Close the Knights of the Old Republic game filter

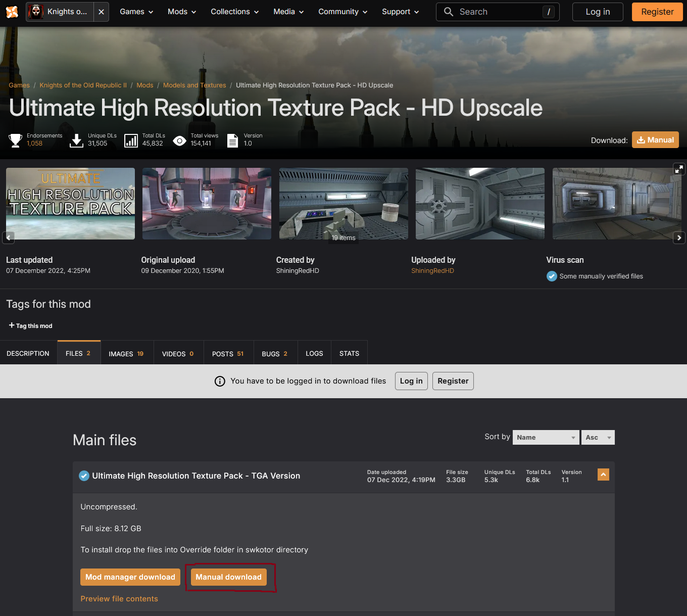(x=101, y=12)
